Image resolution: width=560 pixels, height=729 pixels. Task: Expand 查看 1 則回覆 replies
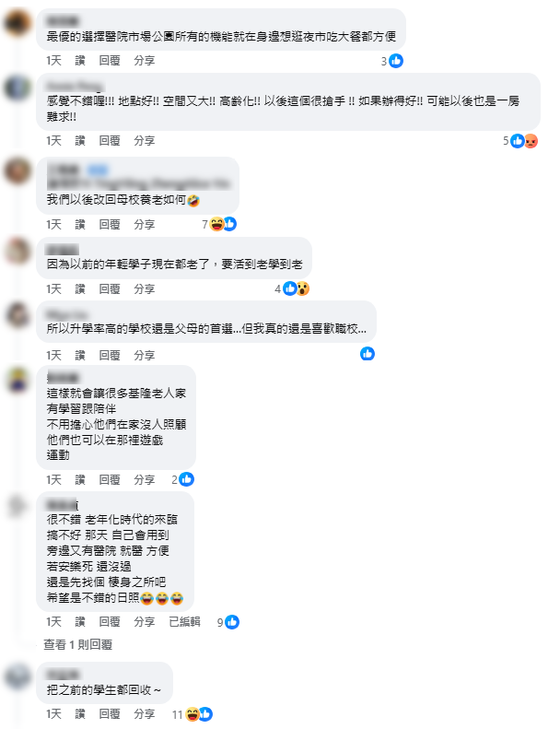tap(77, 644)
